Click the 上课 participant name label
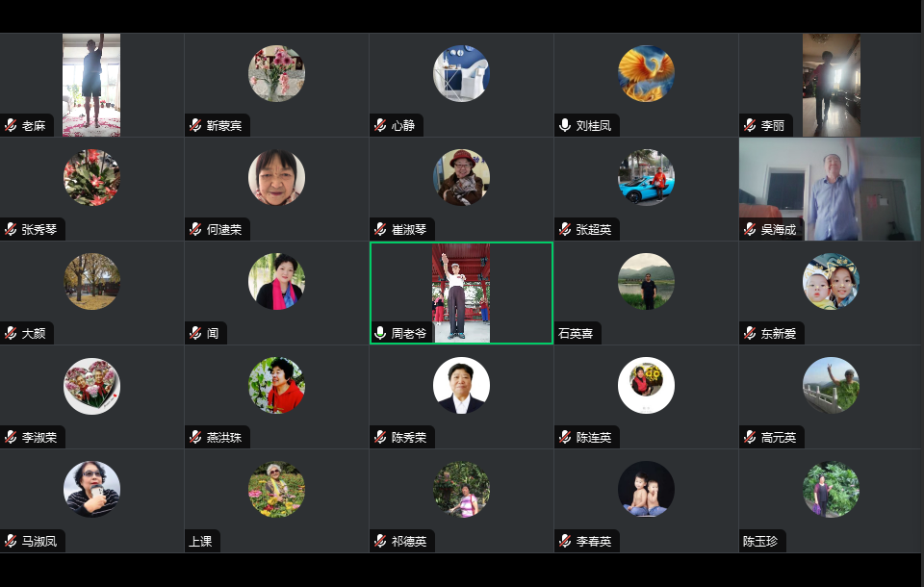 click(x=200, y=541)
